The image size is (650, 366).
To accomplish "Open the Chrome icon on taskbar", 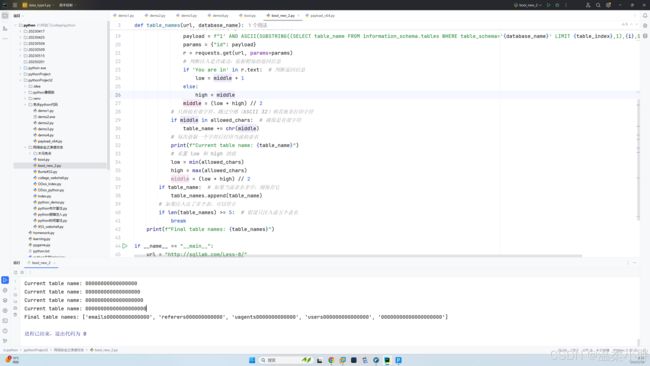I will [331, 360].
